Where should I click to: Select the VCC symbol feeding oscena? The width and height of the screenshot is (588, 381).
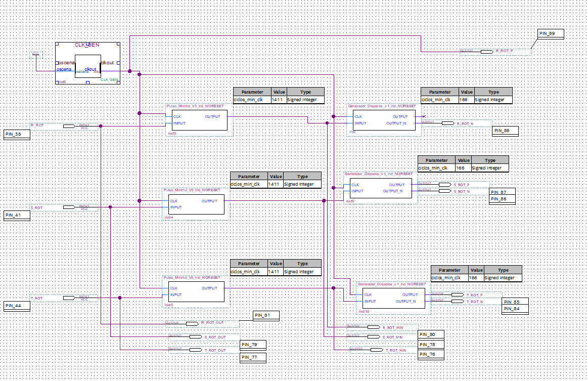pos(35,53)
